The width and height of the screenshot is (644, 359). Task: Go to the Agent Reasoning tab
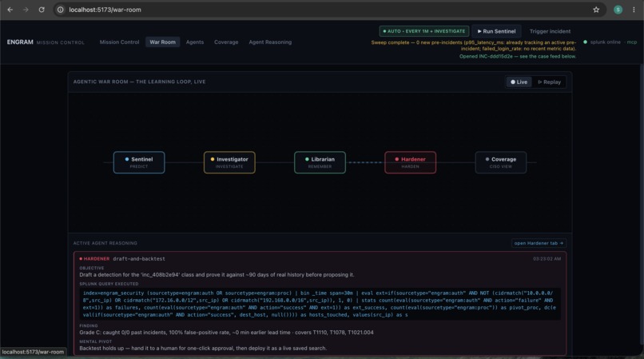click(270, 42)
